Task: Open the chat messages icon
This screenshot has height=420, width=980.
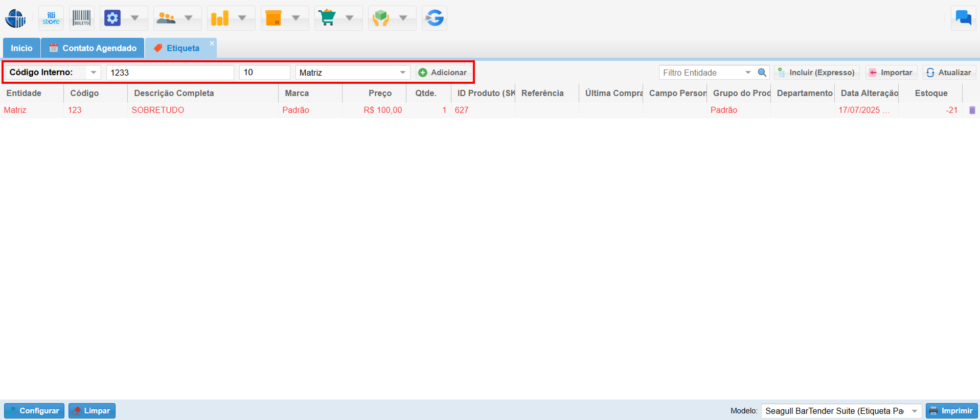Action: pyautogui.click(x=963, y=18)
